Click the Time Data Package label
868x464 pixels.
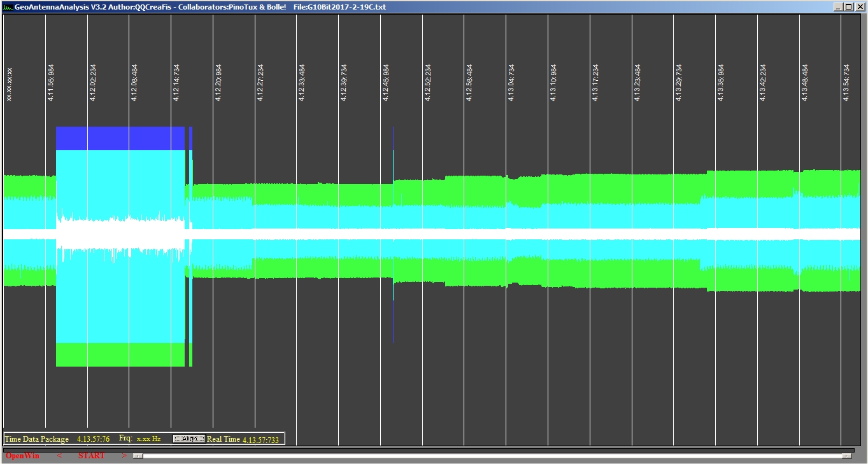[36, 439]
